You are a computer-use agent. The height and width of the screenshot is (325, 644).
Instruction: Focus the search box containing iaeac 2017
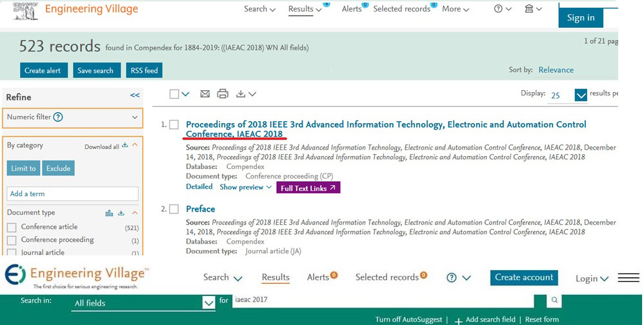383,300
